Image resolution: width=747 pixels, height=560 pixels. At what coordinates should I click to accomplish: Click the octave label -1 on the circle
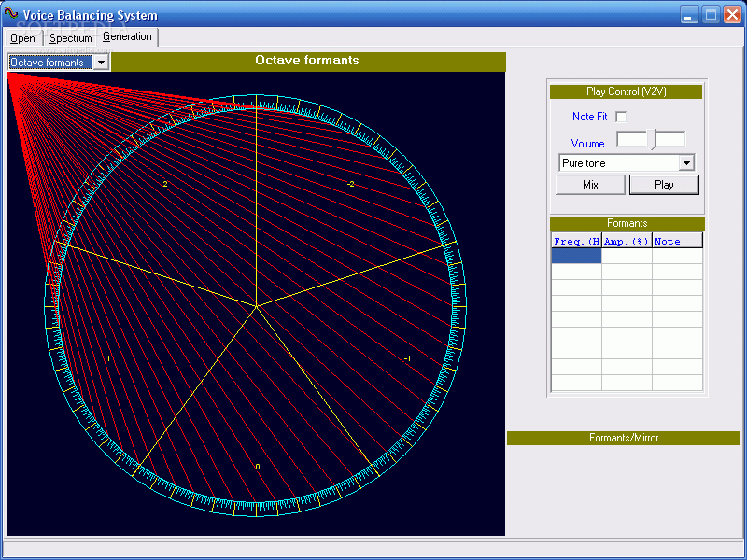[407, 358]
